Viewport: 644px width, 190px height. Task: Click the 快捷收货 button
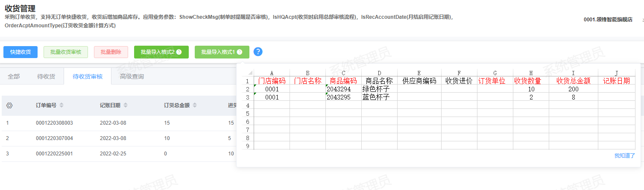pos(20,52)
